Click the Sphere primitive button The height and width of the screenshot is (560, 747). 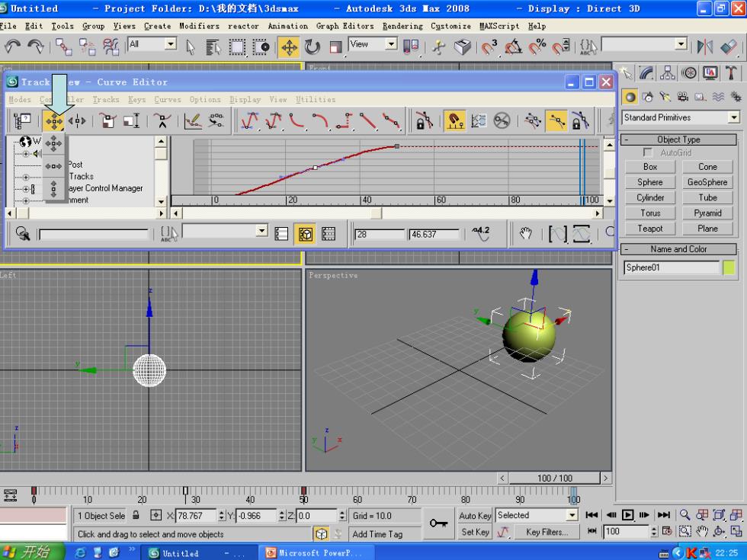point(649,182)
